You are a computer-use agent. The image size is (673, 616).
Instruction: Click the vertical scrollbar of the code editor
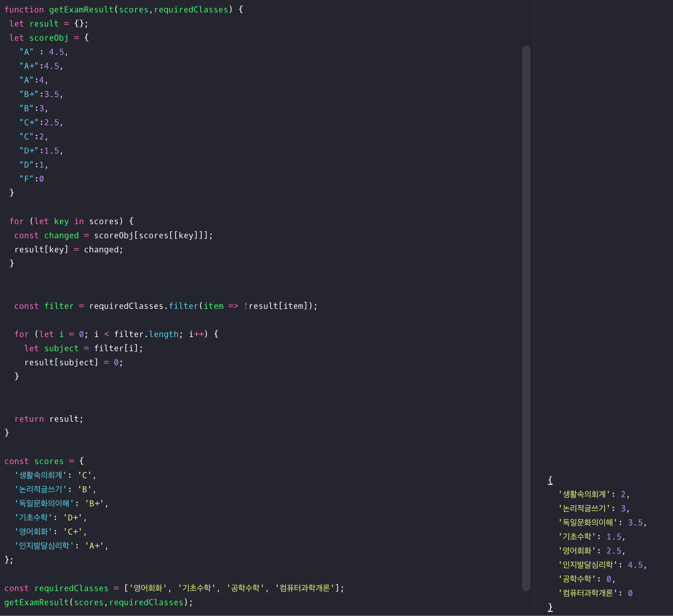[x=526, y=318]
